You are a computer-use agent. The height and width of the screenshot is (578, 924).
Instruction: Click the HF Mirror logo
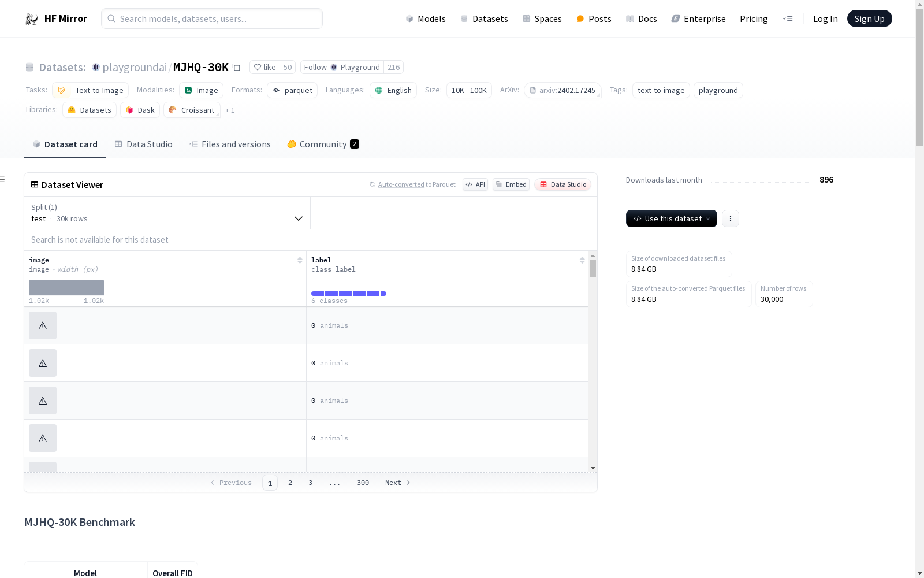[x=56, y=18]
